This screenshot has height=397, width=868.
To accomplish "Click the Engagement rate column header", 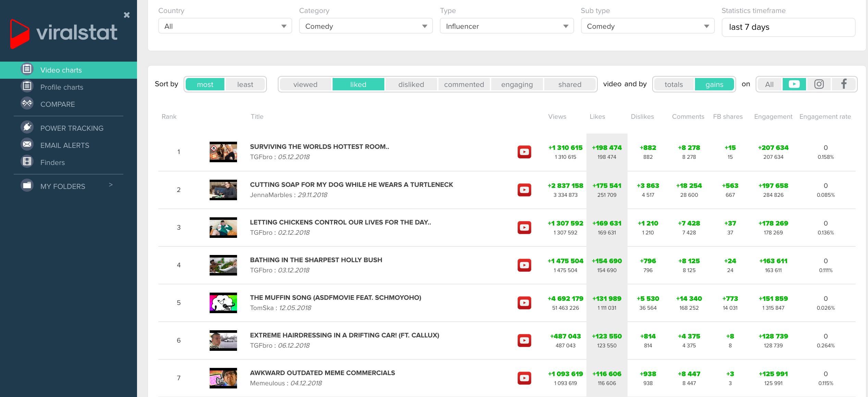I will (x=825, y=116).
